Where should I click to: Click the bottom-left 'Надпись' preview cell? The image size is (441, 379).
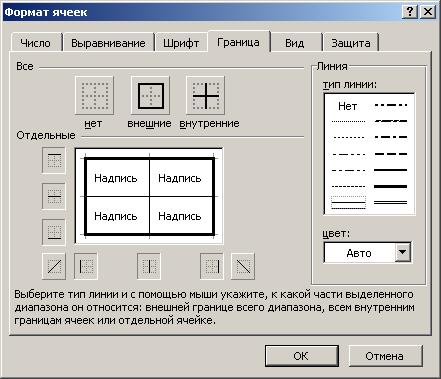pyautogui.click(x=116, y=216)
